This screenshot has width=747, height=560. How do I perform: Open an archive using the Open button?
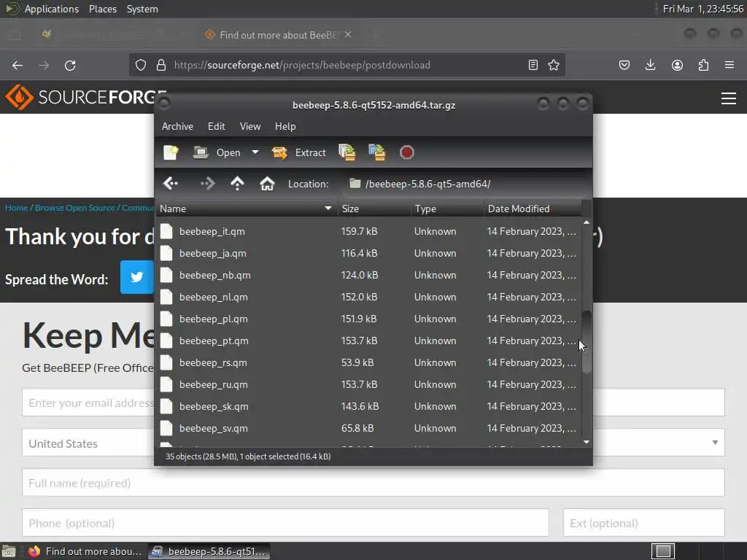tap(217, 152)
